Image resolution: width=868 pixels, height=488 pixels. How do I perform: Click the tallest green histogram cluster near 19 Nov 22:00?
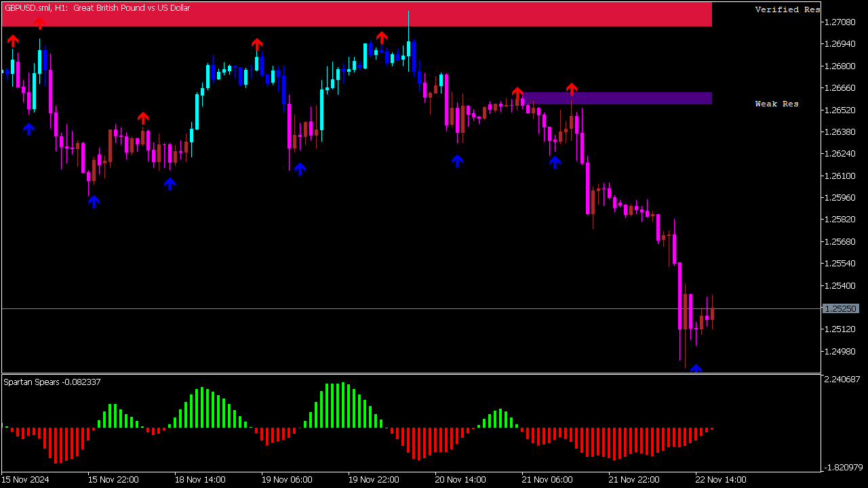(342, 405)
